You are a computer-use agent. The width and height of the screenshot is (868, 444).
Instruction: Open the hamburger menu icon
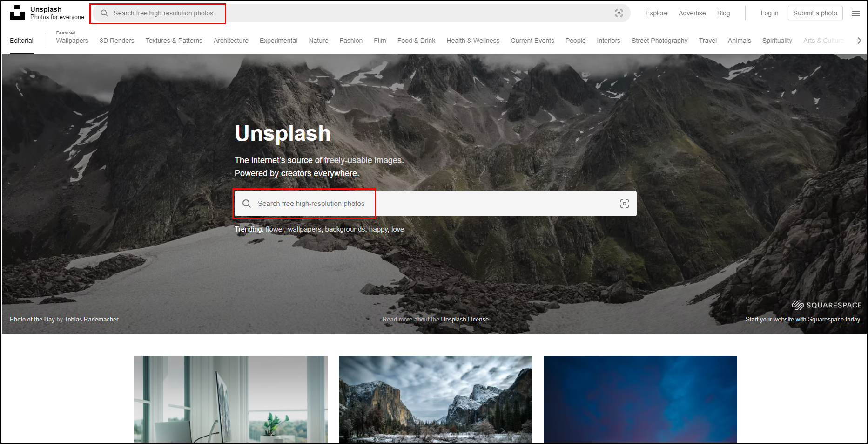(x=856, y=14)
